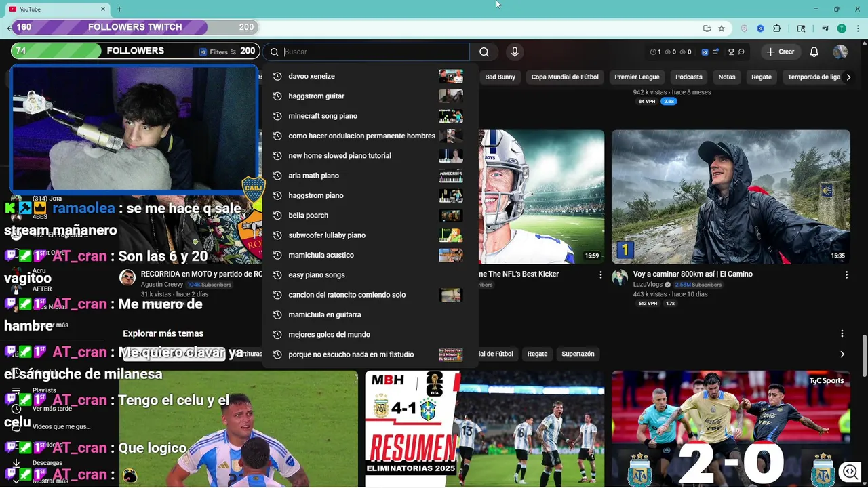This screenshot has width=868, height=488.
Task: Click the YouTube search magnifier button
Action: tap(484, 52)
